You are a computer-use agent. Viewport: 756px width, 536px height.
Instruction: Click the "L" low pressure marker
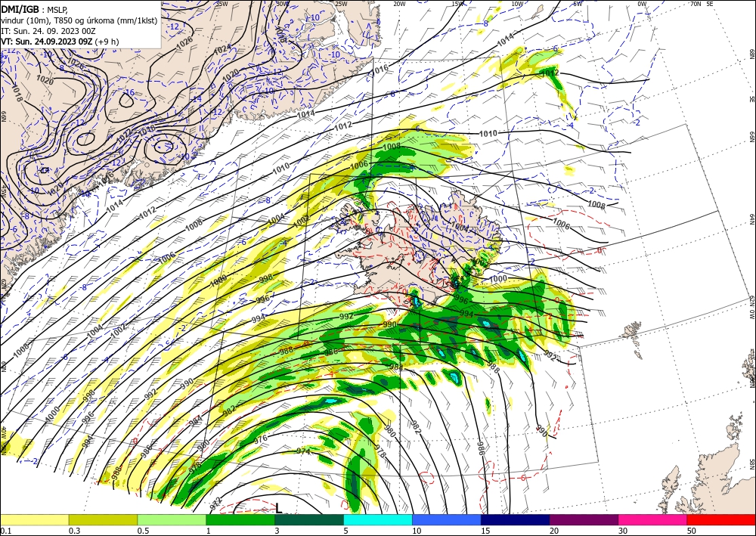(x=279, y=508)
